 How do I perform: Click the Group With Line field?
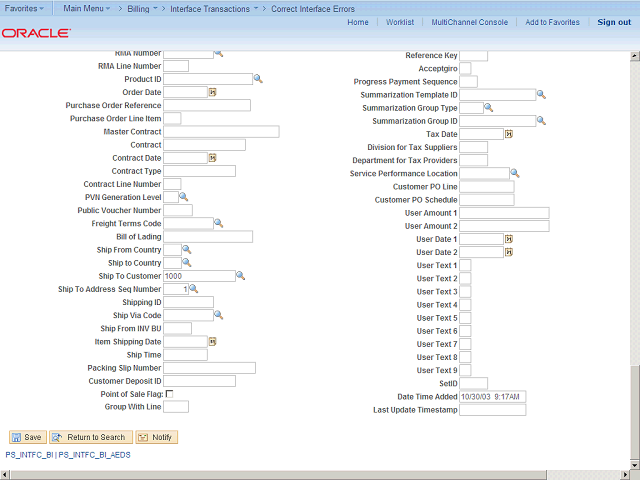[x=176, y=407]
